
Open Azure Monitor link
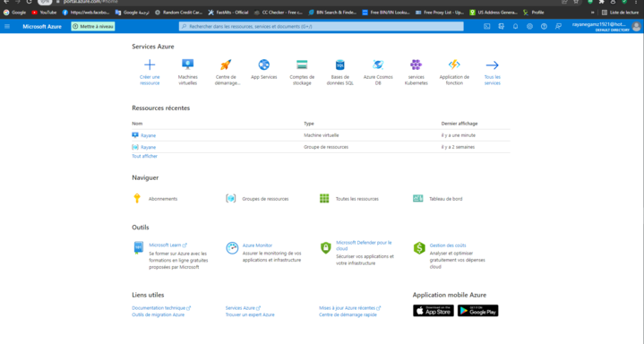click(x=257, y=245)
